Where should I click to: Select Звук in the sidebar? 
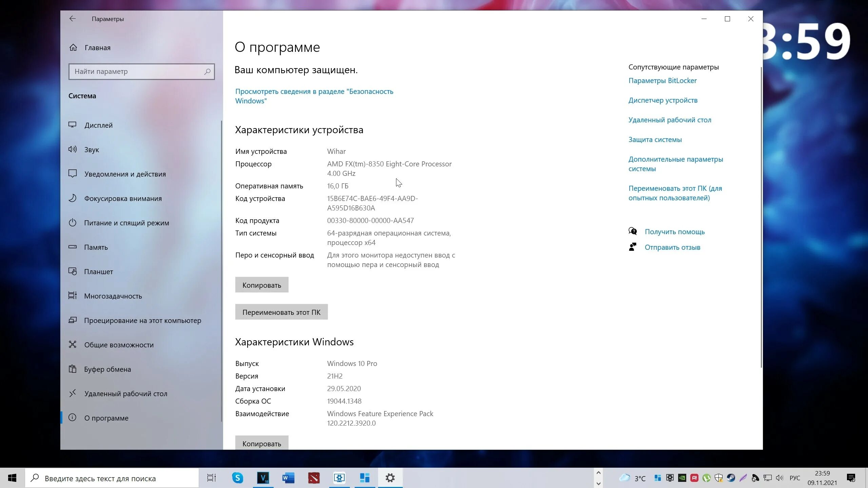(92, 150)
